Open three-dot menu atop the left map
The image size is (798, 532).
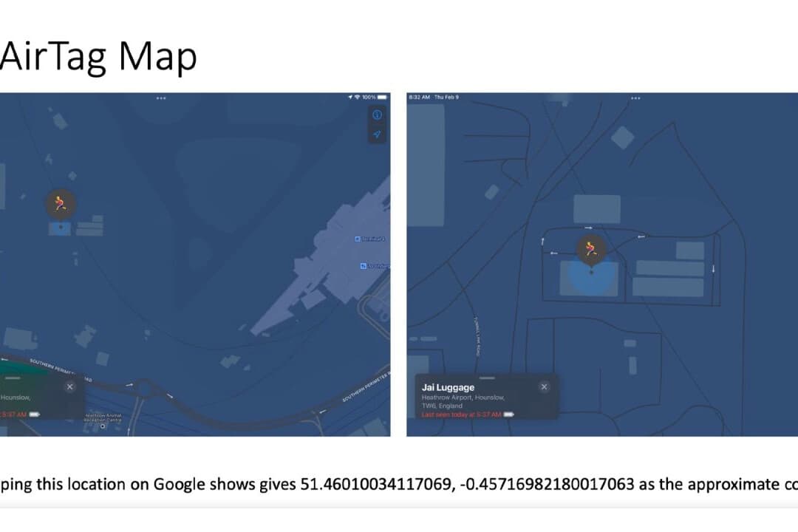161,98
